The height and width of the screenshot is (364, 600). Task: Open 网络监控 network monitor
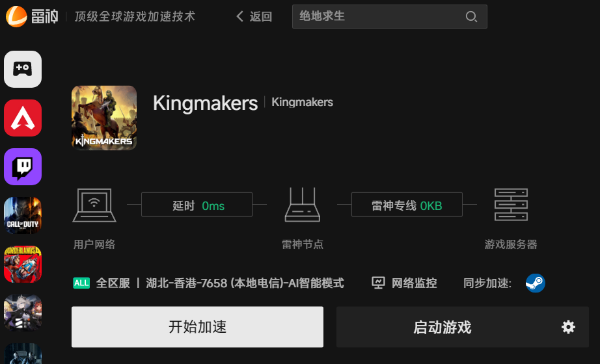(x=404, y=283)
